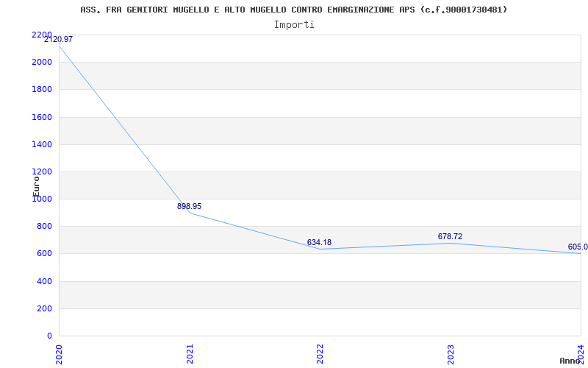Click the 2024 x-axis year label
This screenshot has width=588, height=368.
coord(581,354)
